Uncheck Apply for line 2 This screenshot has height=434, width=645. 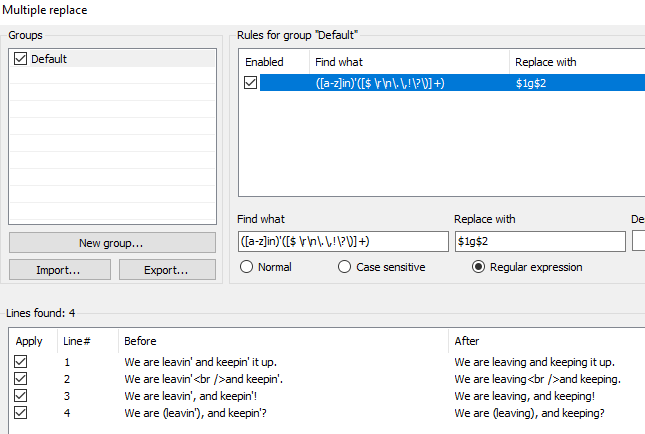(21, 379)
